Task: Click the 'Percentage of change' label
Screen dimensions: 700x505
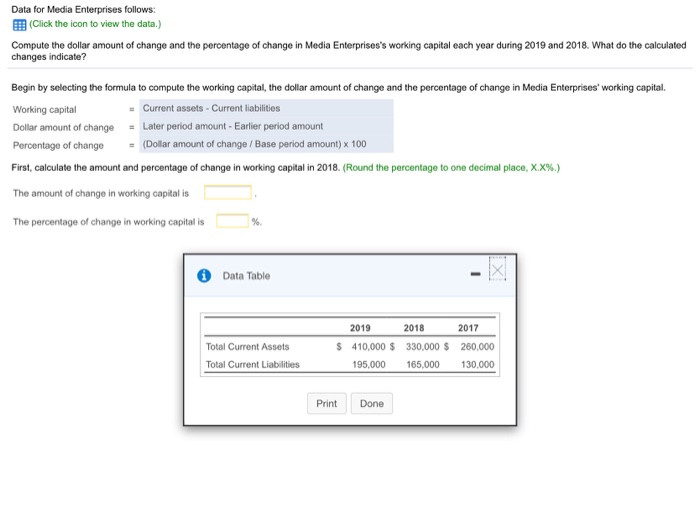Action: coord(58,145)
